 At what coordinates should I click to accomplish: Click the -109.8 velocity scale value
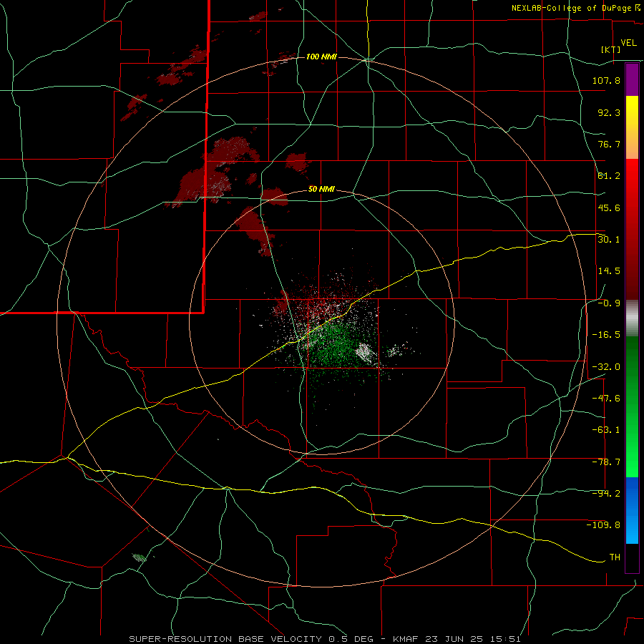click(603, 525)
